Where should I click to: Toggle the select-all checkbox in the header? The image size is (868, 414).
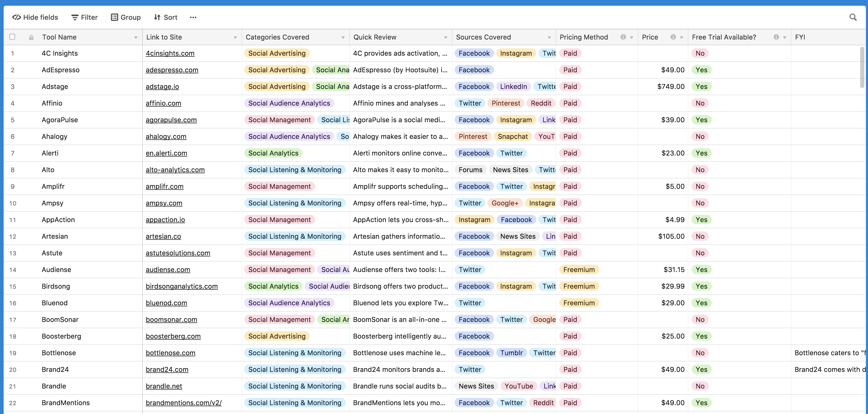tap(12, 37)
